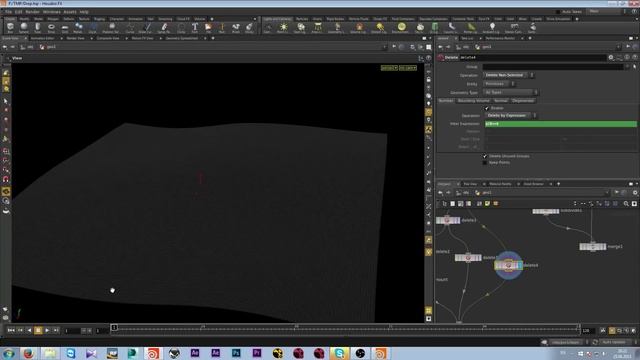Open the Delete Non-Selected operation dropdown
This screenshot has width=640, height=360.
pyautogui.click(x=509, y=75)
